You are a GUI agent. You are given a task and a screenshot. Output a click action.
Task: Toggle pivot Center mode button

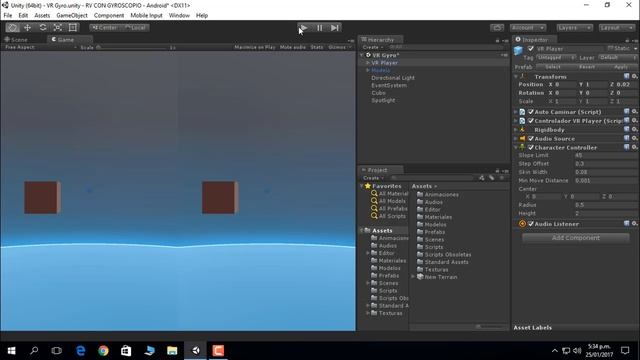coord(104,28)
